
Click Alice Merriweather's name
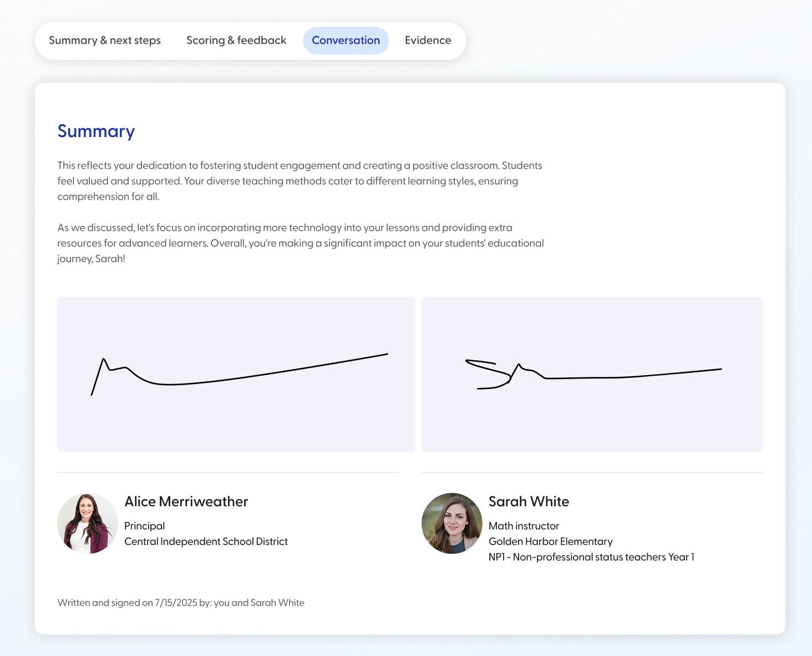(x=186, y=502)
